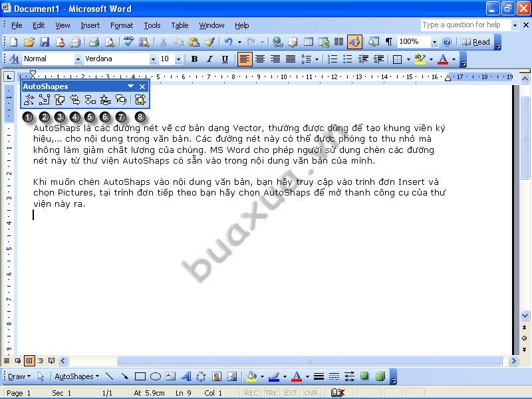Open Stars and Banners in AutoShapes toolbar

[106, 99]
